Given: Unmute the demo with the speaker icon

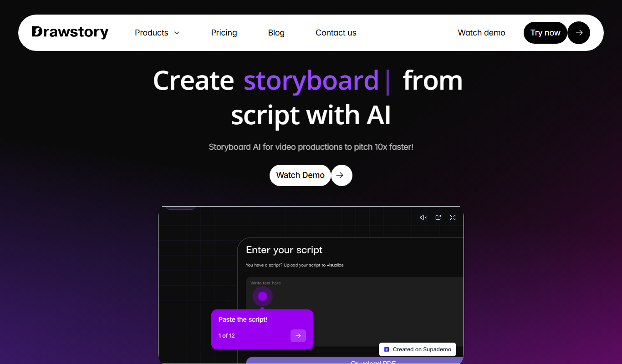Looking at the screenshot, I should click(x=423, y=217).
